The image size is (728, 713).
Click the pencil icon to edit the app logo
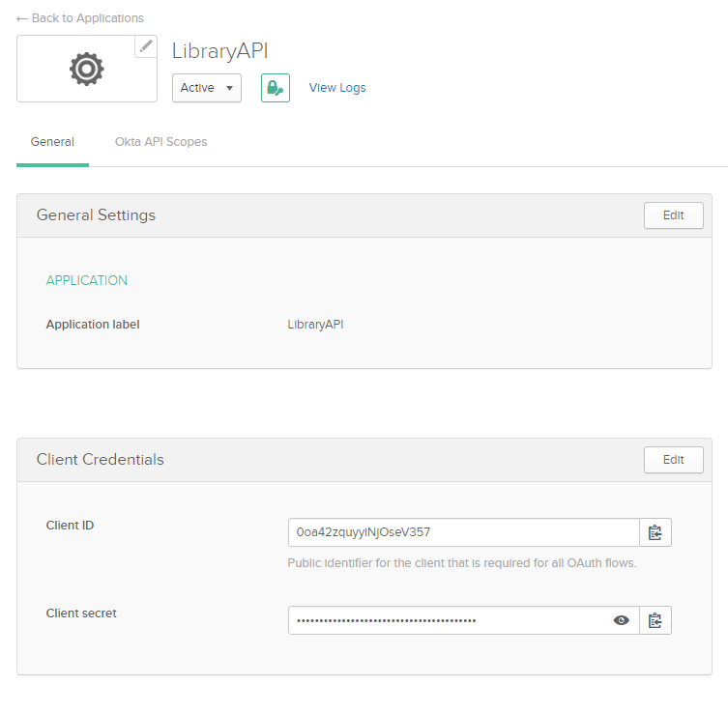(x=146, y=46)
